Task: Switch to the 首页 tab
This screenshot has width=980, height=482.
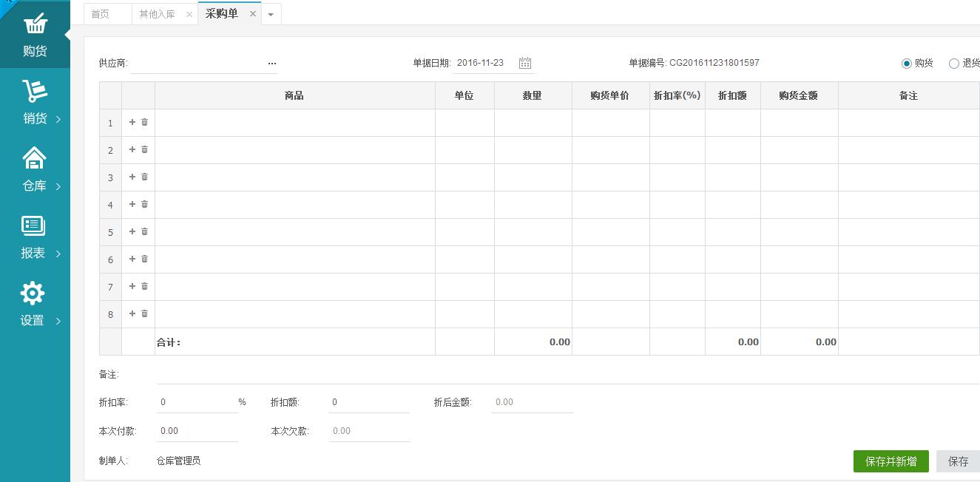Action: coord(101,14)
